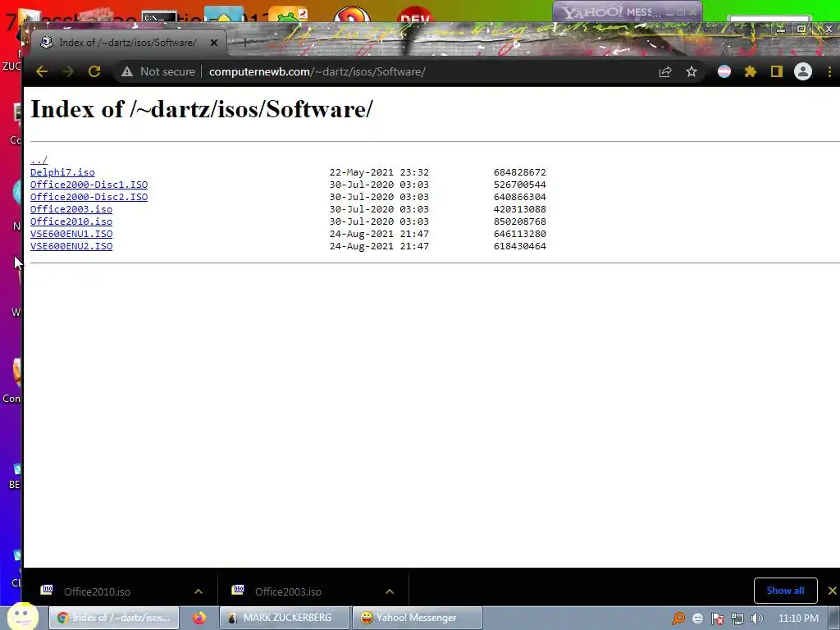Open the Extensions puzzle icon

pyautogui.click(x=751, y=72)
